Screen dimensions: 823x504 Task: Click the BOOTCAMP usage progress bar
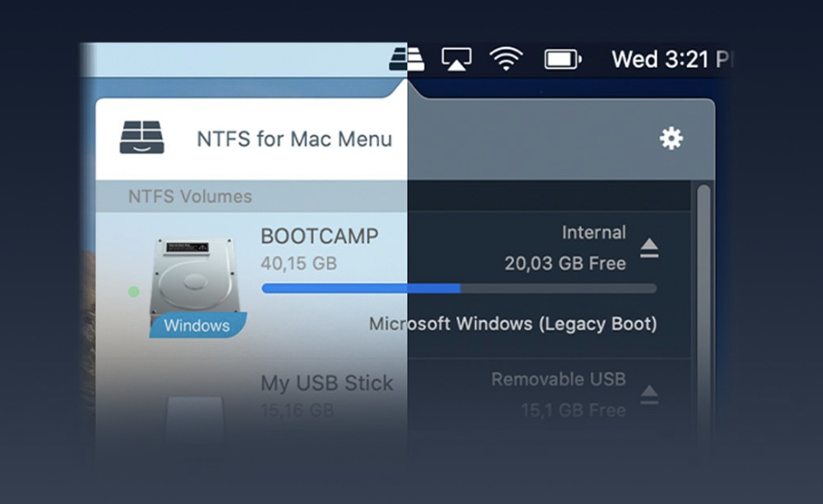459,289
